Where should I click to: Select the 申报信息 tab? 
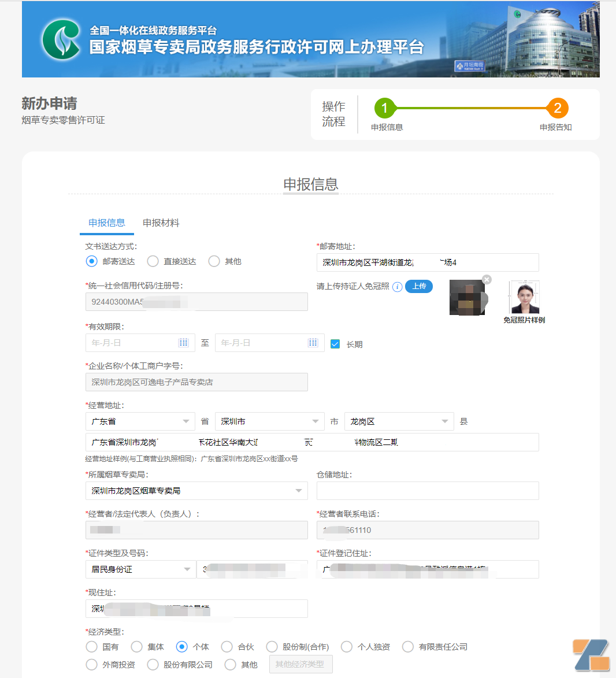coord(106,223)
